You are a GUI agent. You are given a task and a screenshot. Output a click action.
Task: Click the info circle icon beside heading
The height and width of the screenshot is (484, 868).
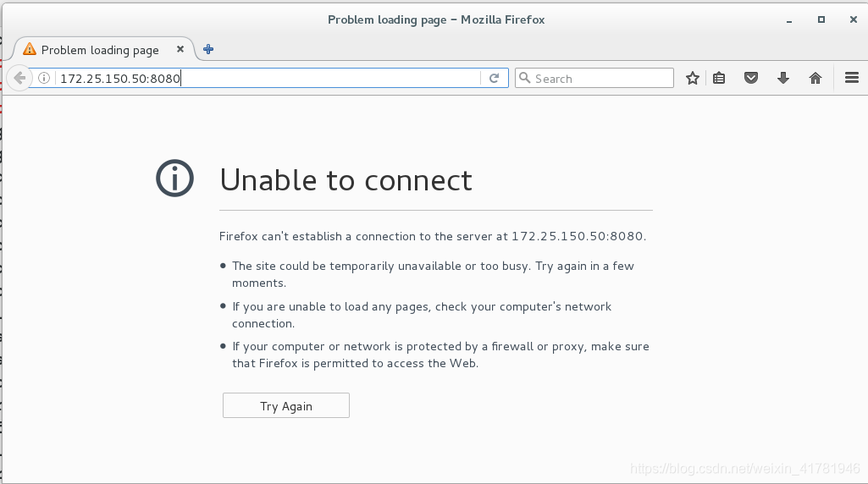(174, 178)
